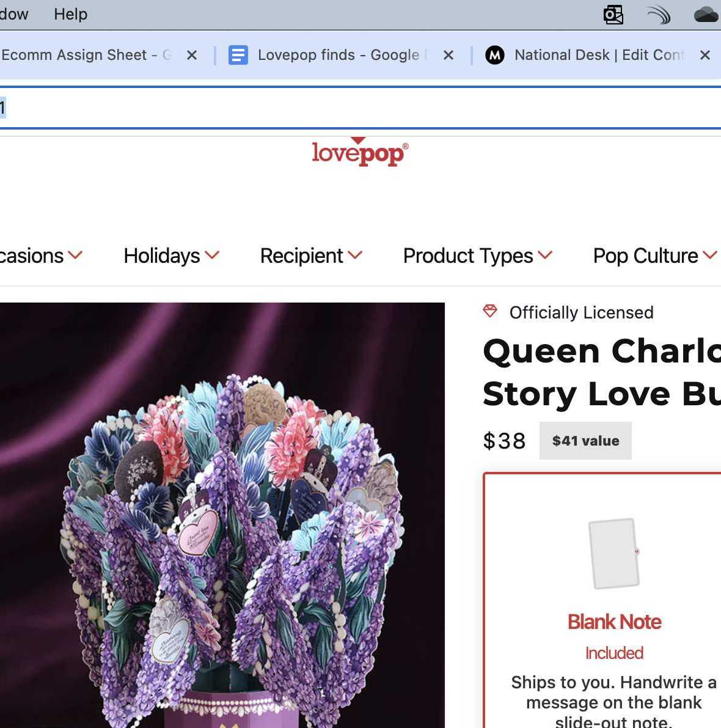Click the swoosh status icon in the menu bar
The image size is (721, 728).
659,15
